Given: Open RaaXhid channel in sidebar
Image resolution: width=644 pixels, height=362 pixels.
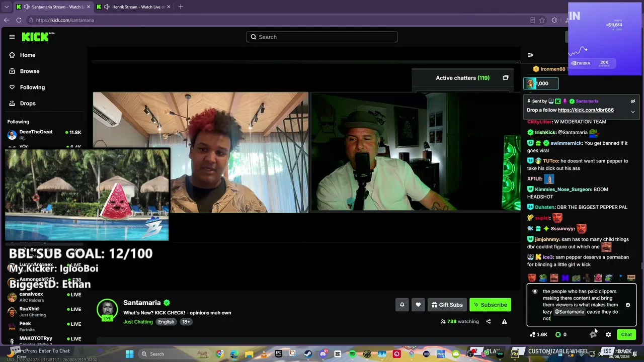Looking at the screenshot, I should coord(43,312).
